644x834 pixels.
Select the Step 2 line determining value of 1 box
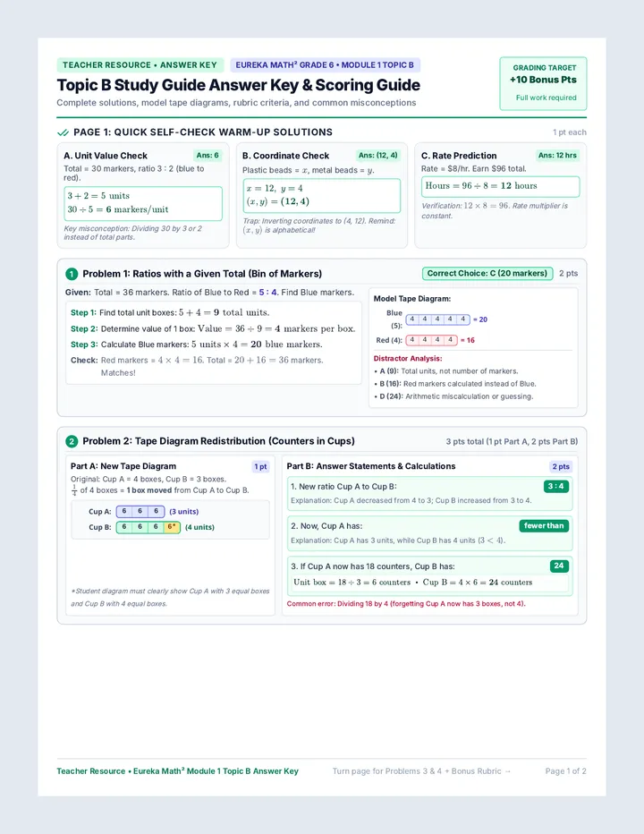pyautogui.click(x=213, y=328)
